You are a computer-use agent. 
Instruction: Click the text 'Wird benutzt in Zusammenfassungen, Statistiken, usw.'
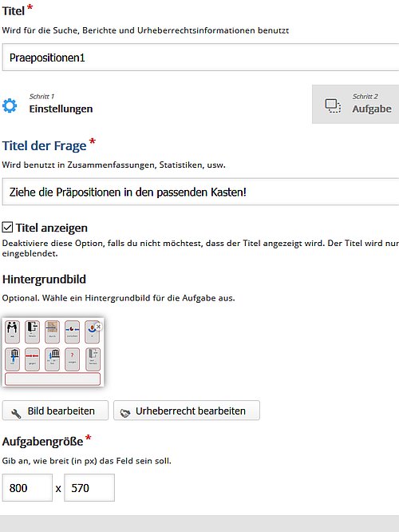113,165
